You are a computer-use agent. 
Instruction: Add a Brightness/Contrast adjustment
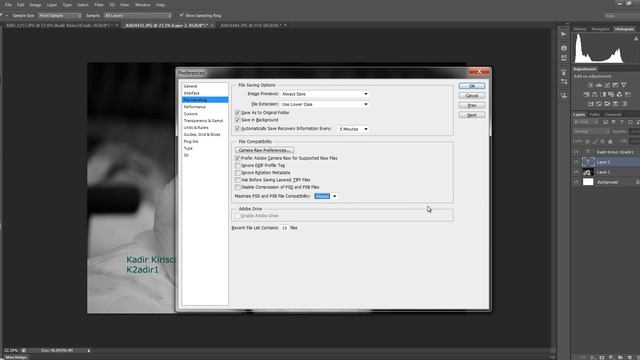coord(591,85)
